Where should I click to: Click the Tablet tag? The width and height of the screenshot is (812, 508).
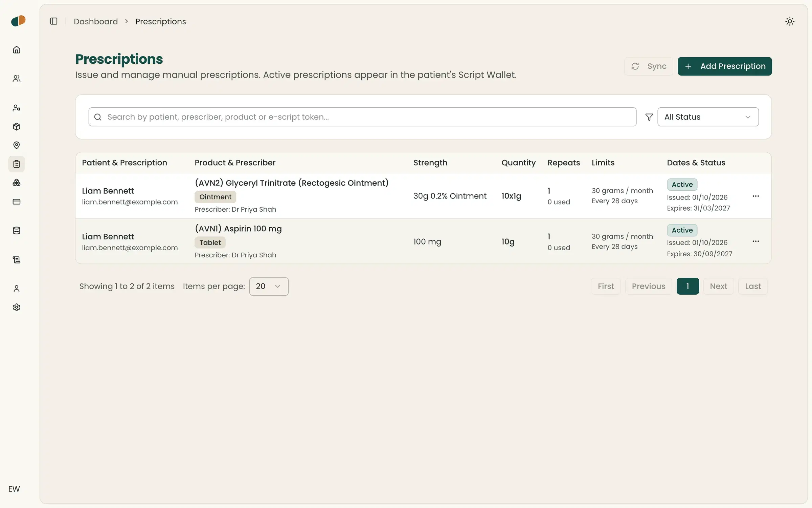(x=210, y=242)
